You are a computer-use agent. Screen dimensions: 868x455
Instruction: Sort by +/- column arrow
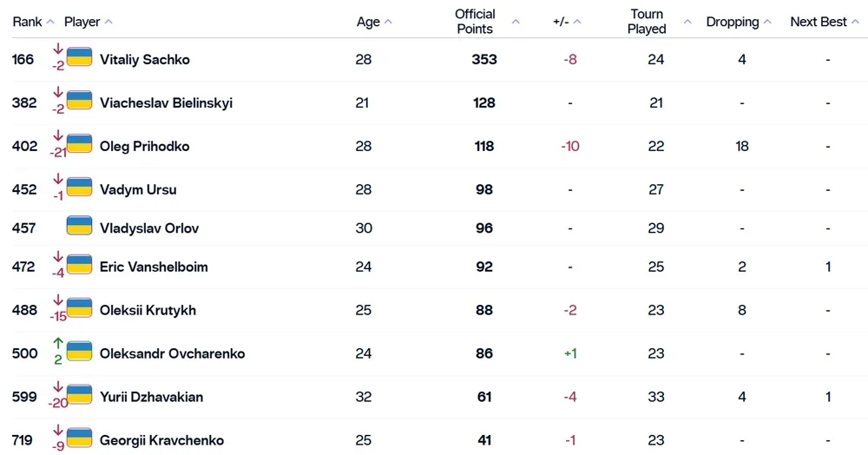pyautogui.click(x=577, y=22)
